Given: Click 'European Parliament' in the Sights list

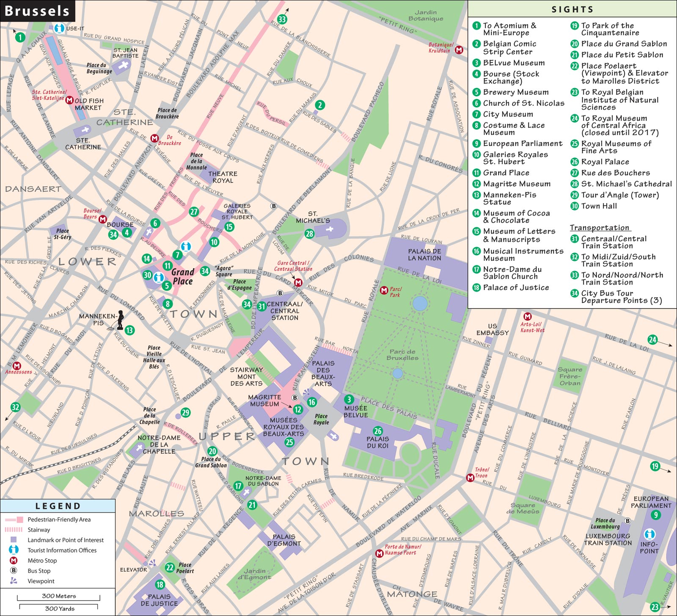Looking at the screenshot, I should 523,144.
